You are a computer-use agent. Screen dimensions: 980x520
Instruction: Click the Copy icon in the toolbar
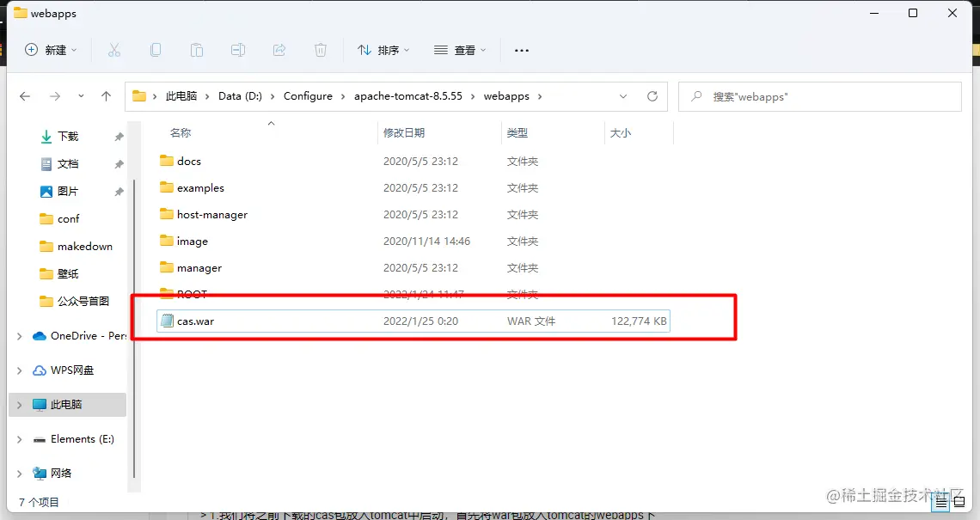(156, 50)
